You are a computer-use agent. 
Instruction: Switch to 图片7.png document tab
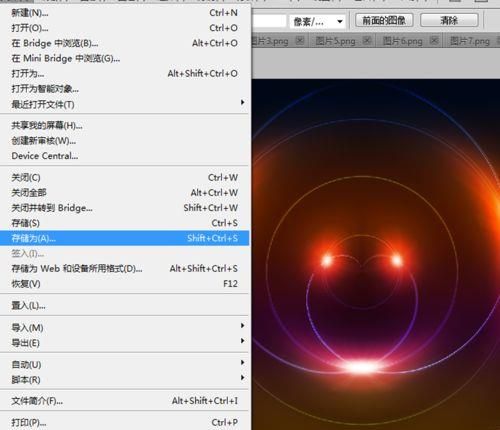(x=470, y=41)
